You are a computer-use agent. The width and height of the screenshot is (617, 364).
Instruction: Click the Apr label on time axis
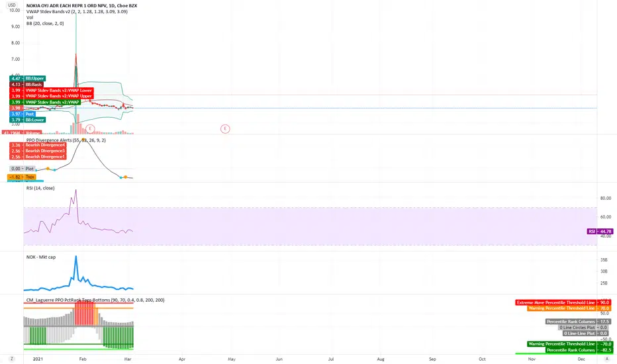(182, 359)
